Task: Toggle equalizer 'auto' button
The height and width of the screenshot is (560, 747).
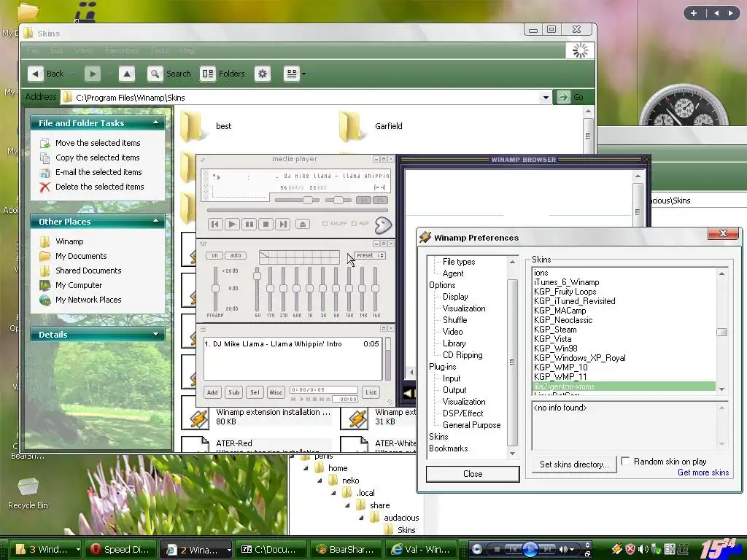Action: (236, 256)
